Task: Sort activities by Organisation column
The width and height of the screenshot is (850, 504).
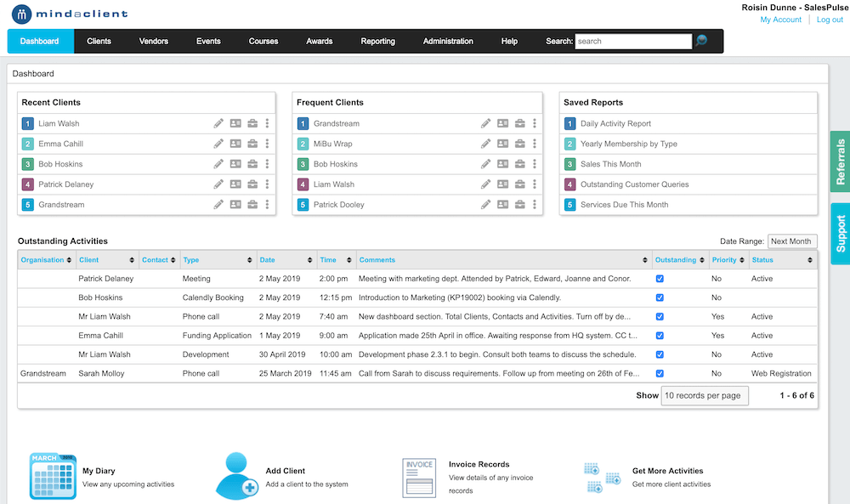Action: [46, 260]
